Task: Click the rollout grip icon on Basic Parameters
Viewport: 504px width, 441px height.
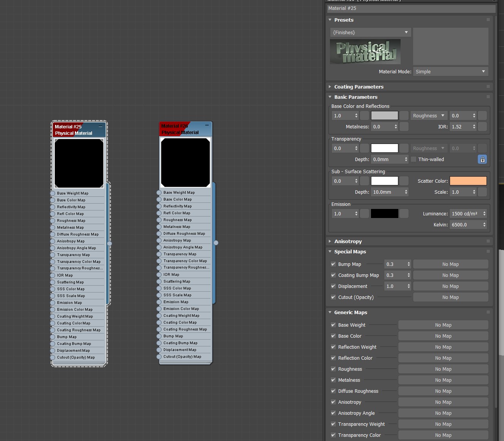Action: 488,97
